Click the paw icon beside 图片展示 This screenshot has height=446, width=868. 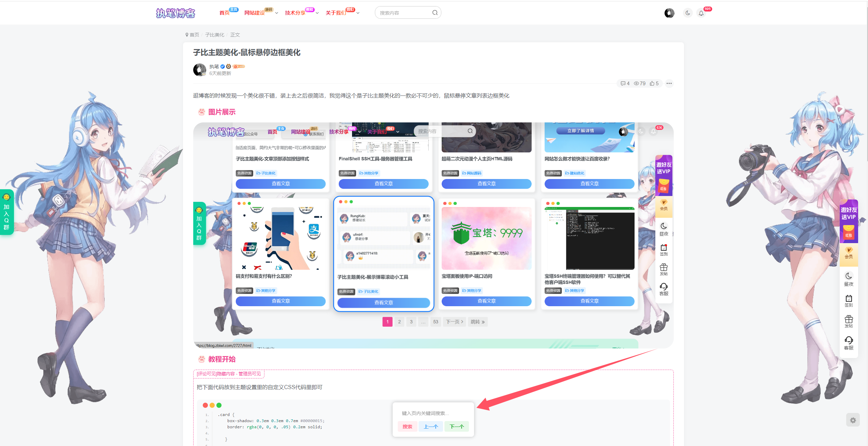pyautogui.click(x=202, y=112)
